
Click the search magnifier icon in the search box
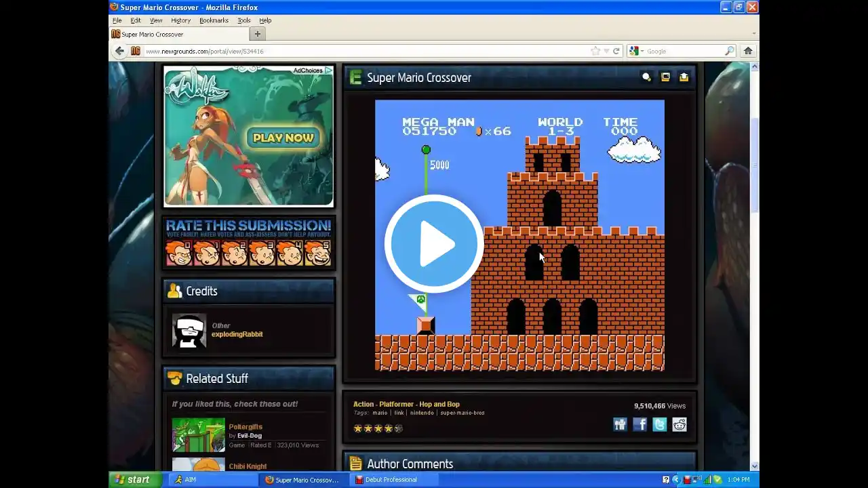pyautogui.click(x=730, y=51)
